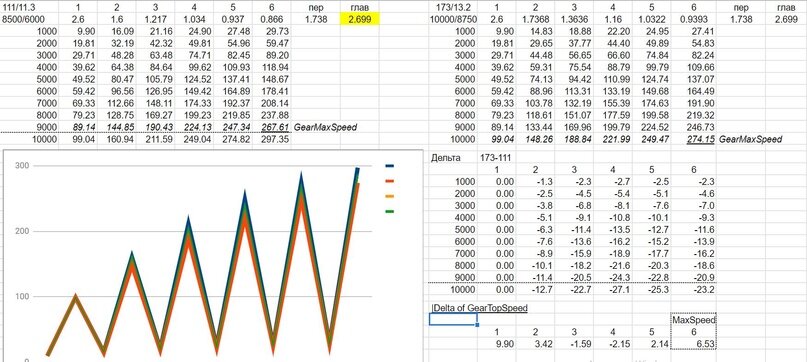Click the Дельта label cell
The height and width of the screenshot is (362, 807).
point(453,158)
